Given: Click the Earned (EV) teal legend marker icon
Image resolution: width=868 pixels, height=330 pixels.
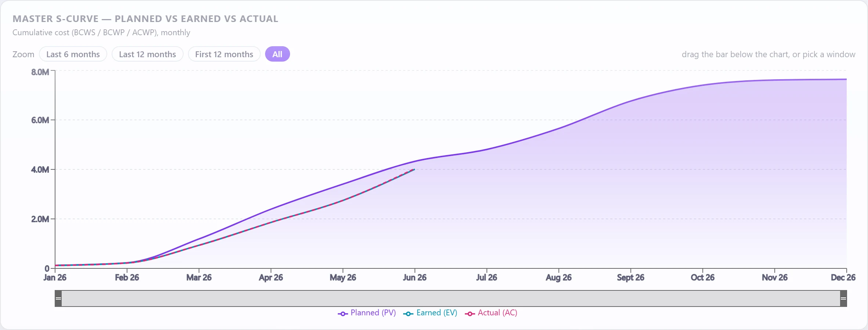Looking at the screenshot, I should tap(408, 314).
